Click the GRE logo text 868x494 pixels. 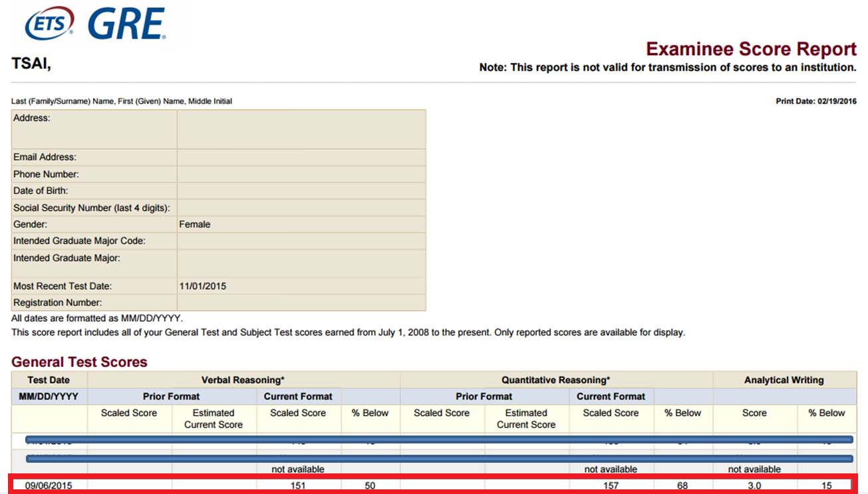pos(126,24)
